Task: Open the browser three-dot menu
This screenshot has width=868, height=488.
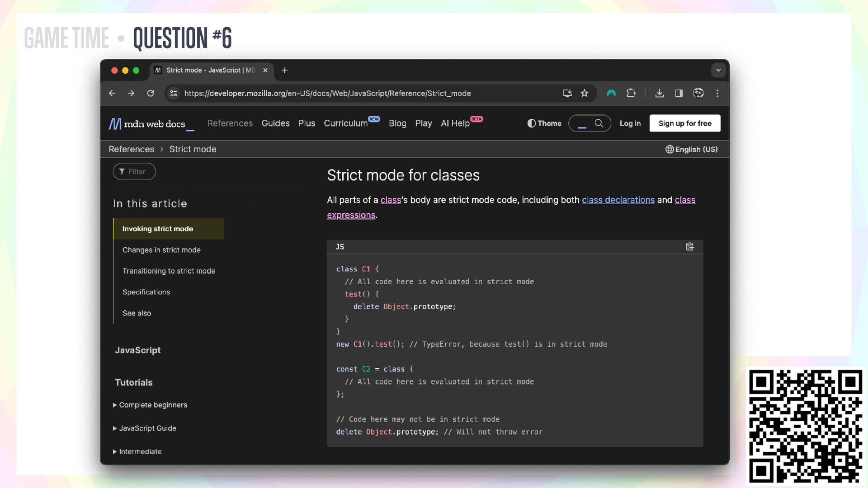Action: [717, 93]
